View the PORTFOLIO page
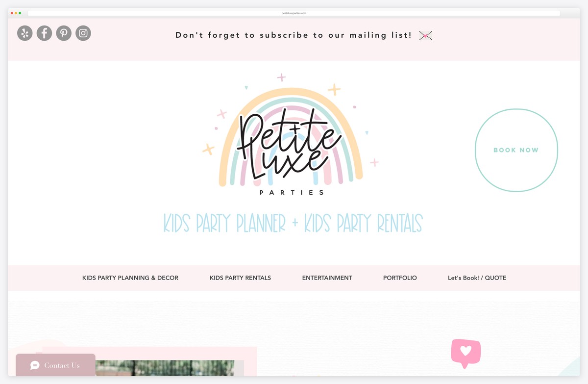 pos(400,278)
